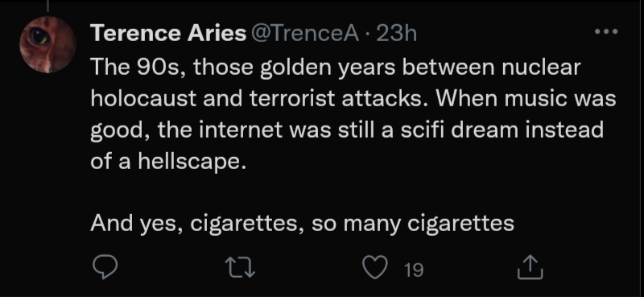
Task: Visit the @TrenceA handle
Action: click(x=304, y=33)
